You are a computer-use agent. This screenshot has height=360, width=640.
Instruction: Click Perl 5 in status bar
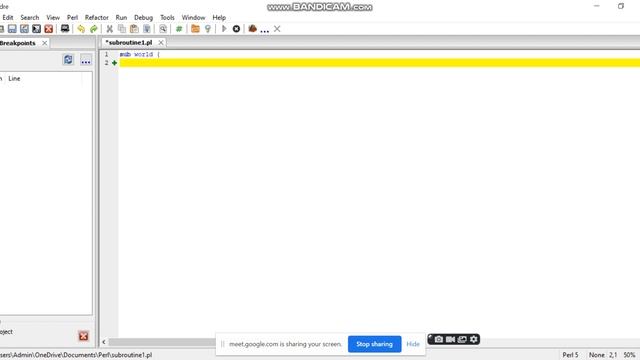tap(570, 355)
